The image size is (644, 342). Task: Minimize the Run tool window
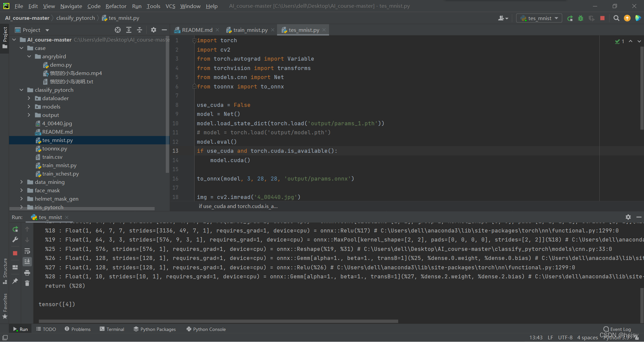pos(639,217)
